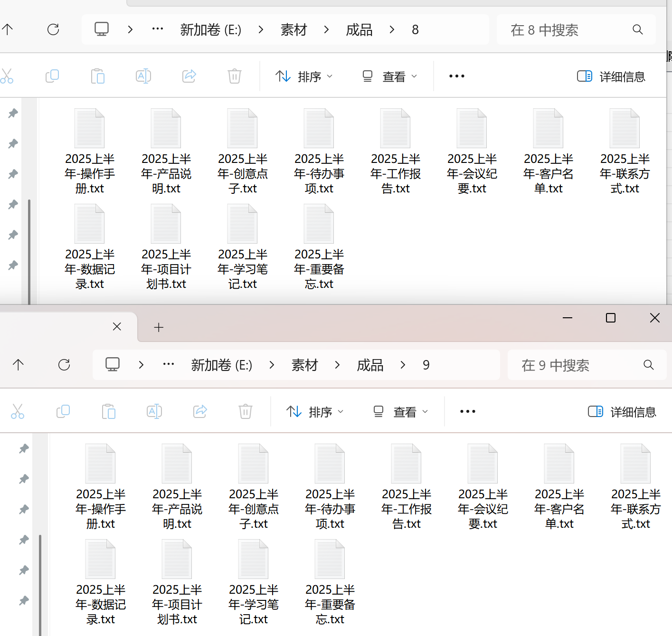Select the Copy icon in folder 8 toolbar
The image size is (672, 636).
[52, 76]
